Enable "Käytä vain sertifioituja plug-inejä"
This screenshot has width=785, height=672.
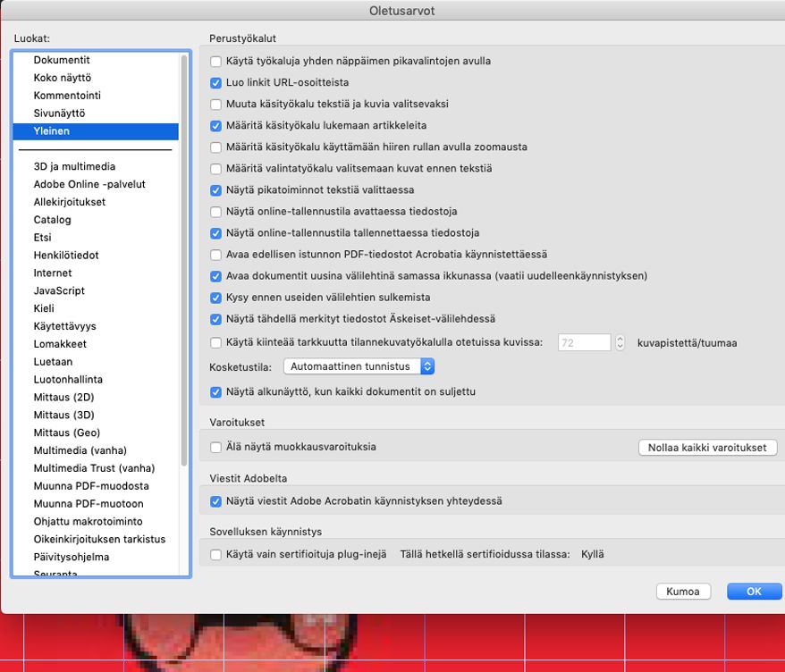tap(215, 554)
